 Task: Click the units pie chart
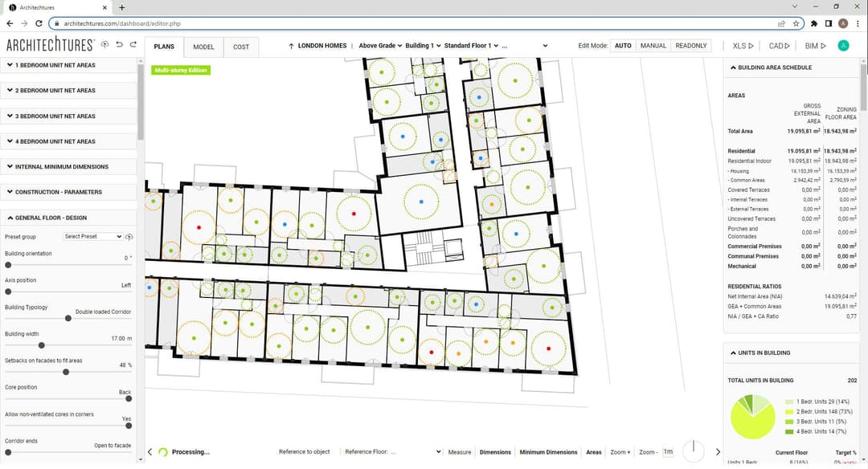753,416
